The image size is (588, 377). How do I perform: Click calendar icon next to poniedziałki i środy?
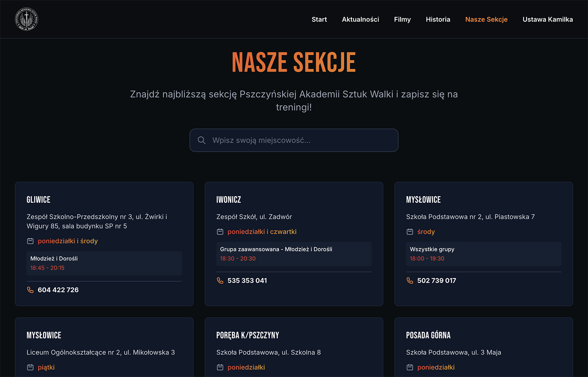click(x=30, y=241)
